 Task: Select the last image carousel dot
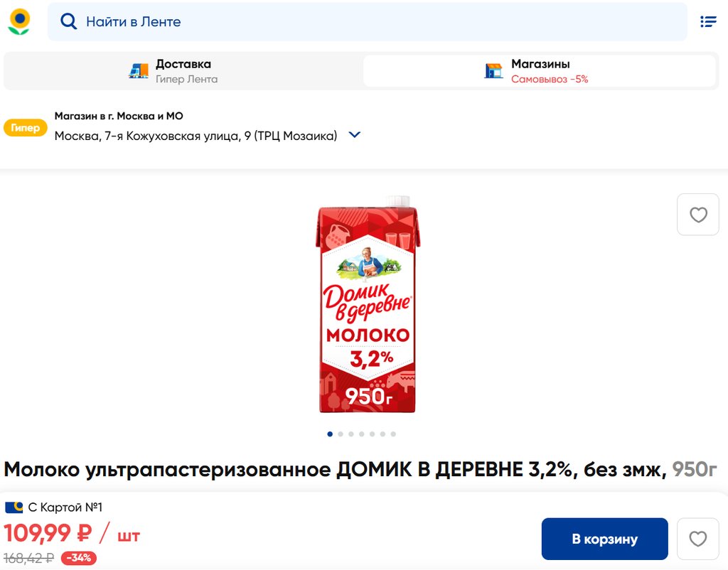click(x=393, y=434)
